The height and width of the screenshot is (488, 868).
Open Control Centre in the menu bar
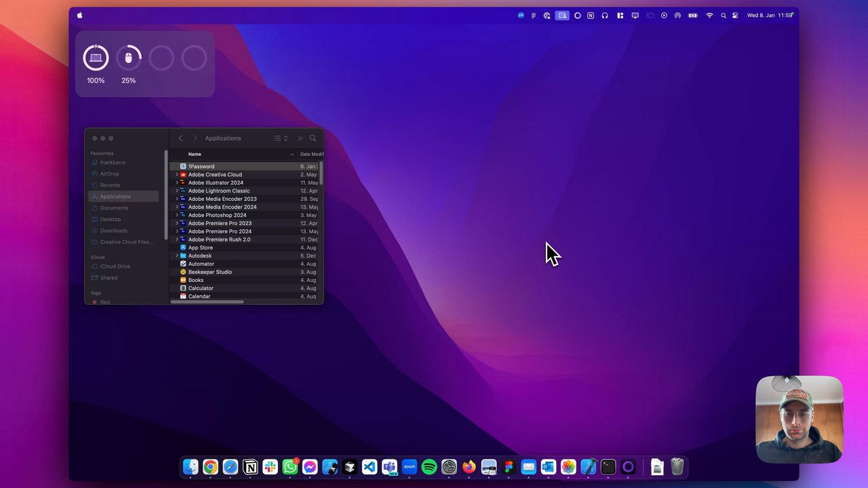pyautogui.click(x=735, y=16)
